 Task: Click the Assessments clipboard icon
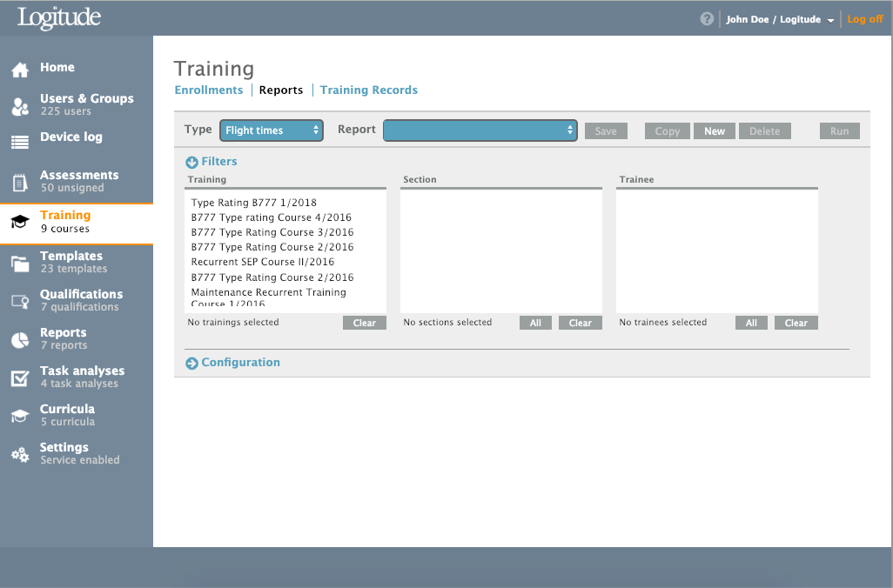20,183
